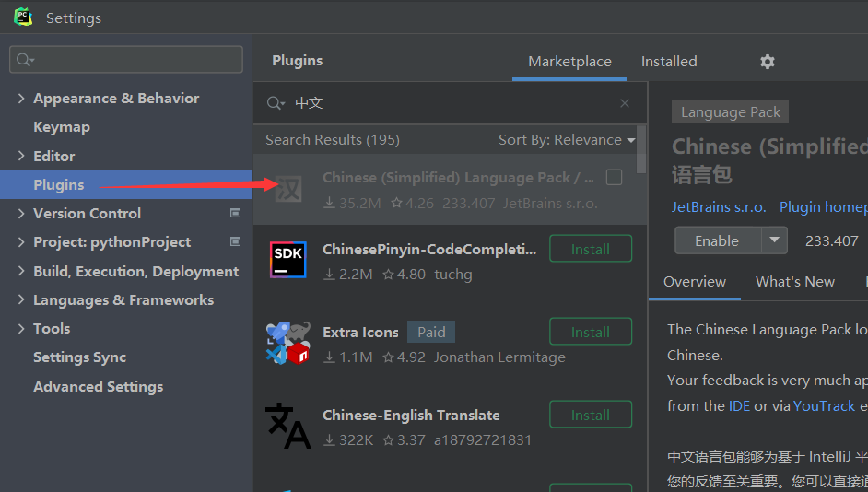Expand Appearance & Behavior section

(x=21, y=99)
